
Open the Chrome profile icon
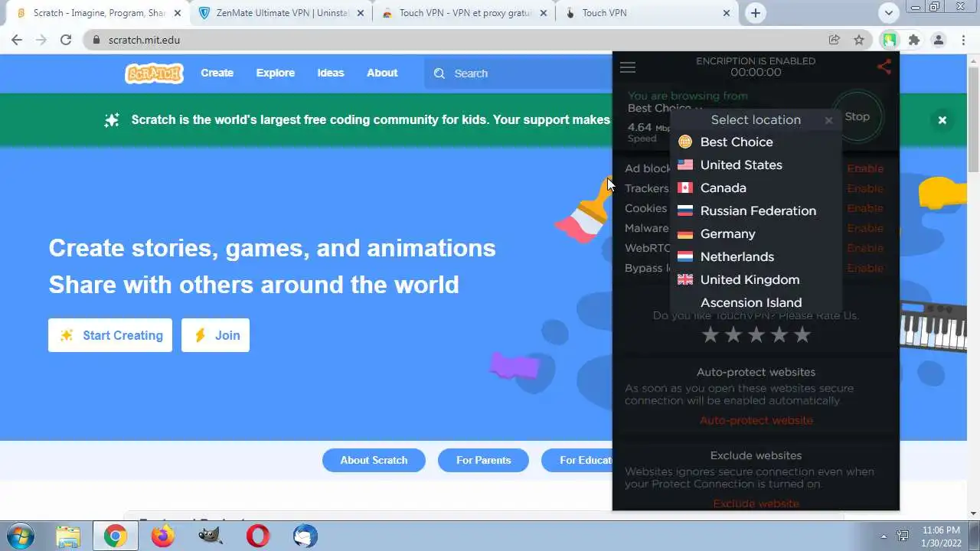[939, 40]
